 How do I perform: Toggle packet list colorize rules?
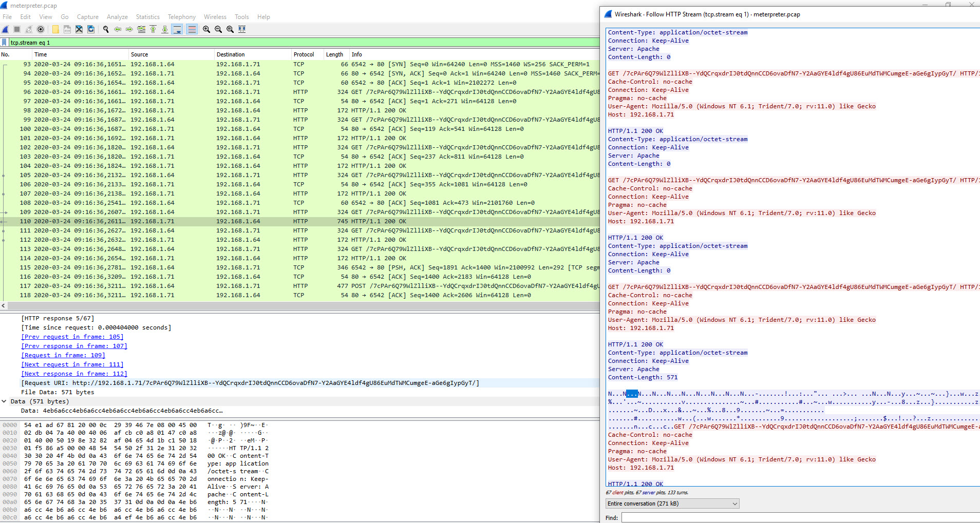192,29
